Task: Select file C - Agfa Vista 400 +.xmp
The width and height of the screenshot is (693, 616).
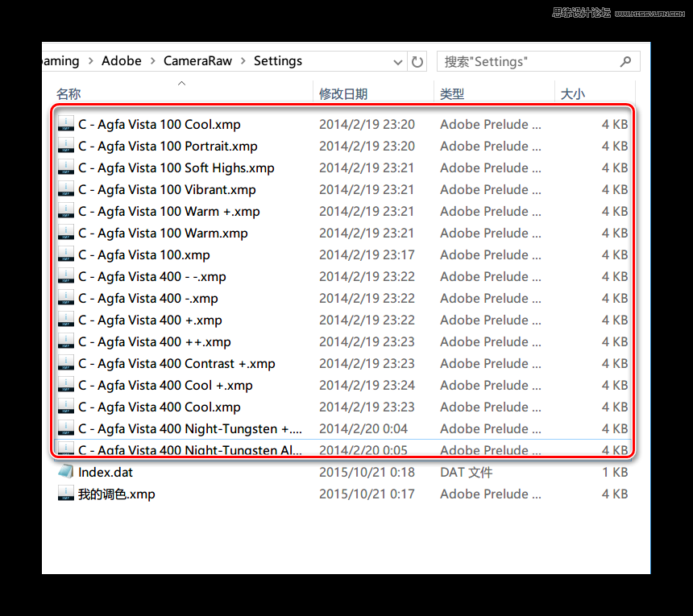Action: tap(150, 320)
